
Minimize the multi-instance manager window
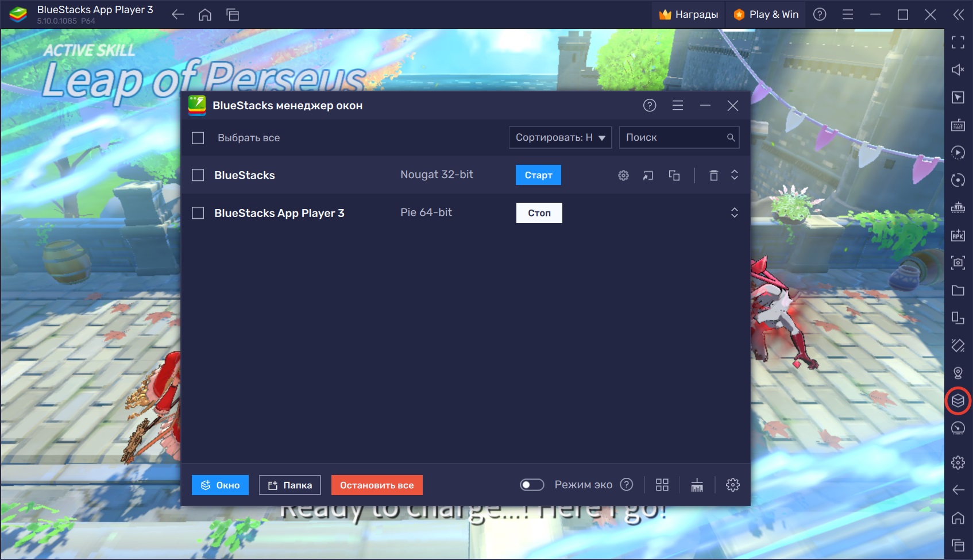click(705, 105)
